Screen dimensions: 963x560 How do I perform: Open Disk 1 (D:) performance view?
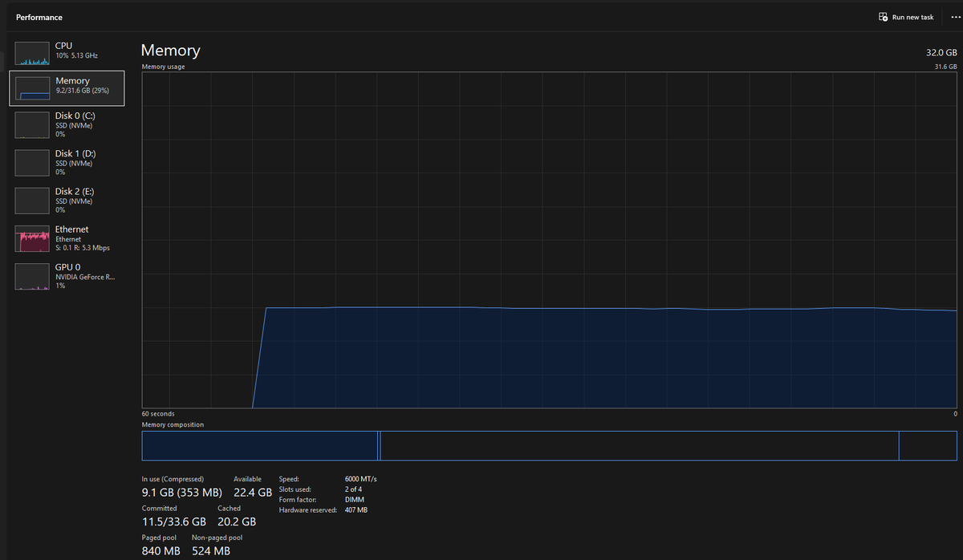pyautogui.click(x=67, y=162)
